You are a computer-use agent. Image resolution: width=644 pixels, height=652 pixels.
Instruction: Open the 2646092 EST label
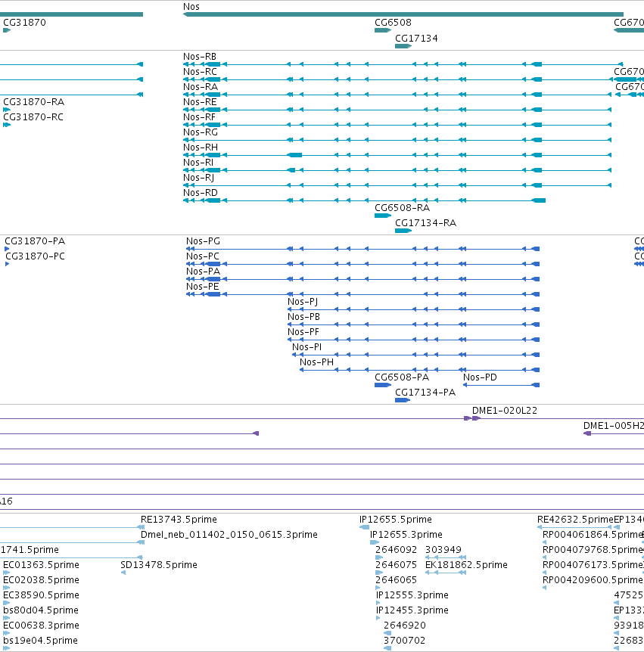(396, 550)
